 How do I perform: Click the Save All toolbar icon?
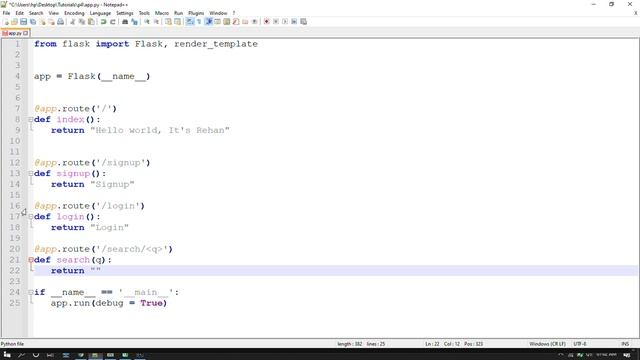(33, 22)
